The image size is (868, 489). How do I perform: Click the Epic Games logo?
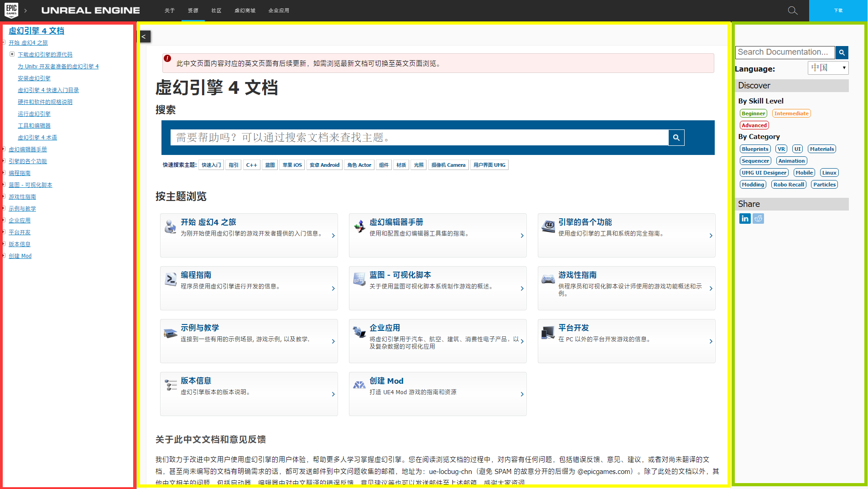pyautogui.click(x=11, y=10)
